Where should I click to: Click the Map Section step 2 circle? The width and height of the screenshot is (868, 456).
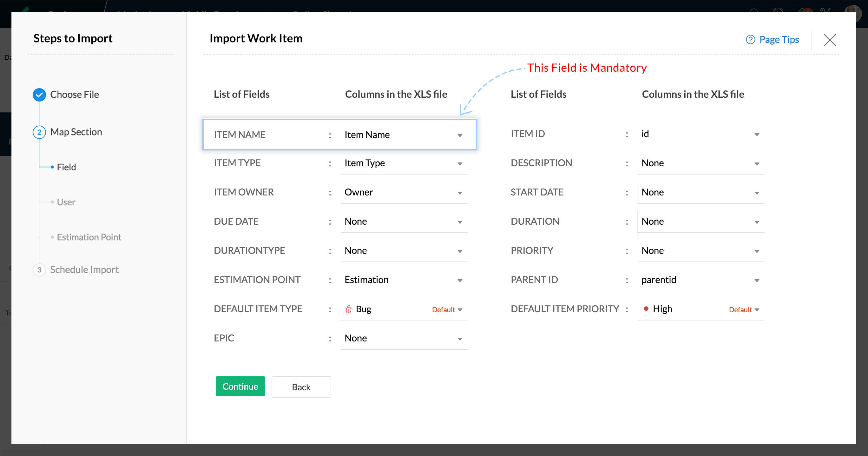point(39,132)
